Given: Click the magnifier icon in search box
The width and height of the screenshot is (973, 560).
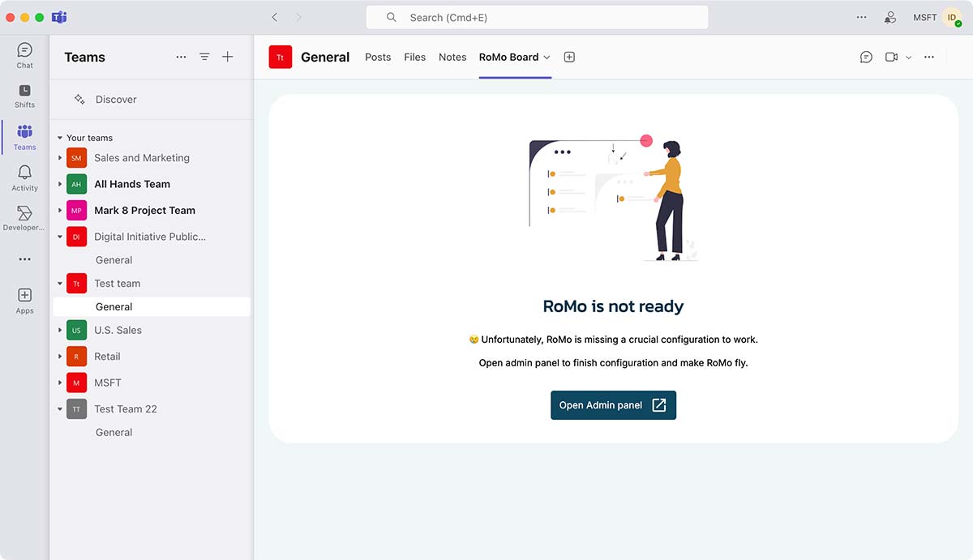Looking at the screenshot, I should pos(391,17).
